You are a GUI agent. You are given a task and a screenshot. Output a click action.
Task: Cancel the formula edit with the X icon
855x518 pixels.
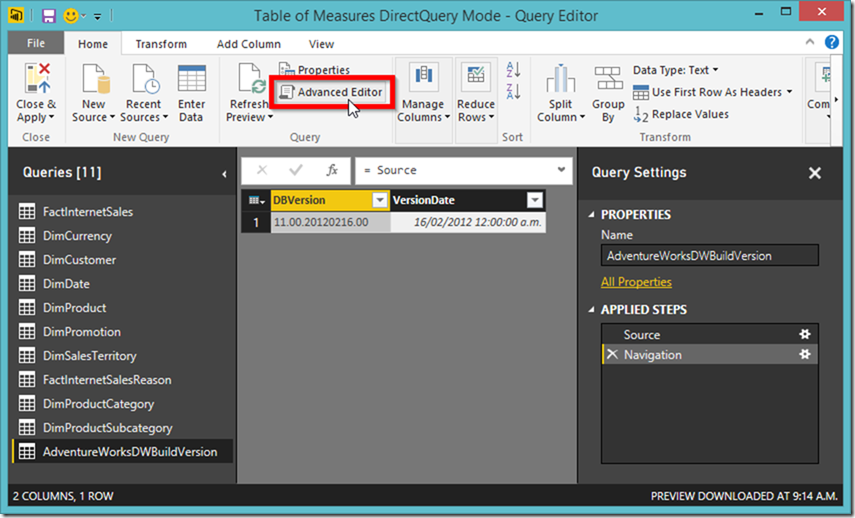tap(262, 170)
